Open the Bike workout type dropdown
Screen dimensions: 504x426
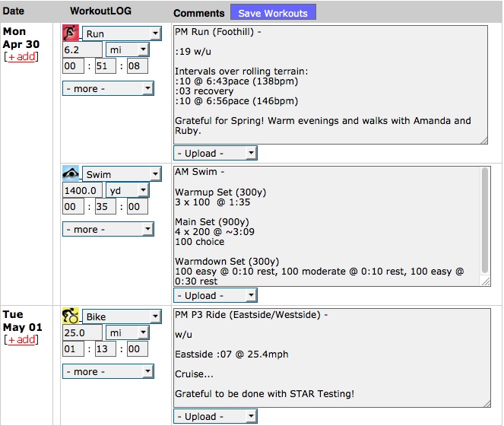tap(121, 316)
